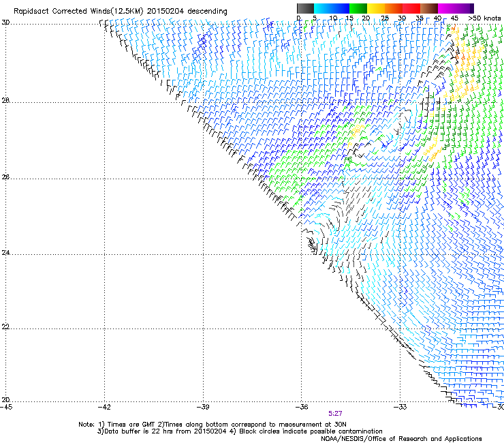Click the purple '5:27' pass time label
This screenshot has height=443, width=504.
pyautogui.click(x=335, y=414)
